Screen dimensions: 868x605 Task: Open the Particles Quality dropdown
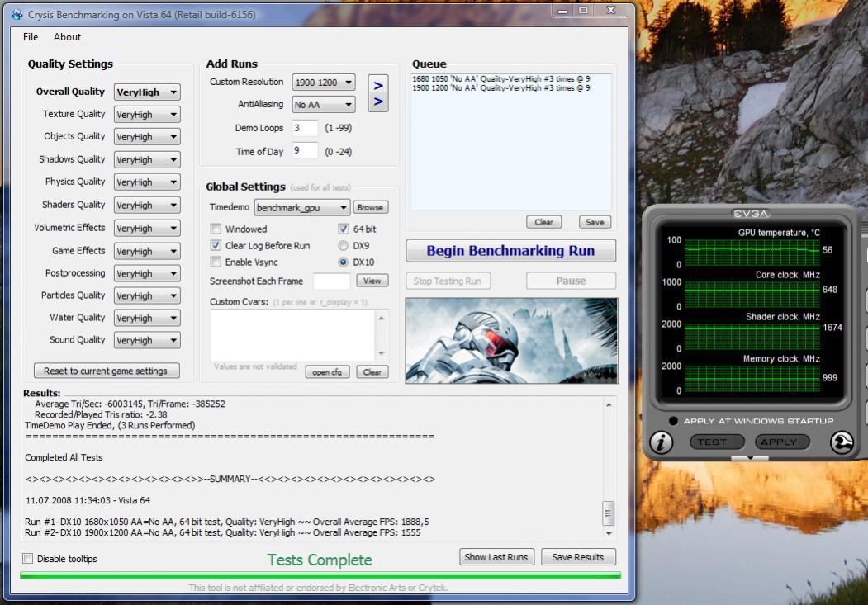coord(147,295)
